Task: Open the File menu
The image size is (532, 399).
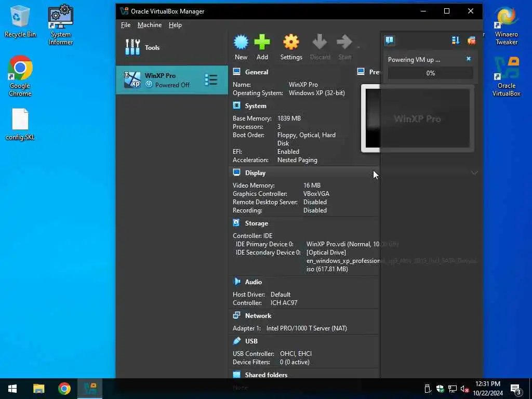Action: (x=126, y=25)
